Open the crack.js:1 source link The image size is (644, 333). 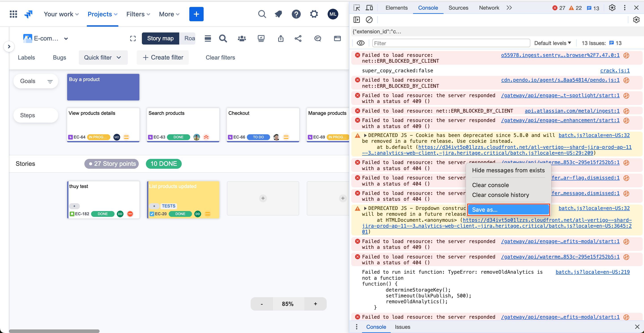[x=614, y=70]
